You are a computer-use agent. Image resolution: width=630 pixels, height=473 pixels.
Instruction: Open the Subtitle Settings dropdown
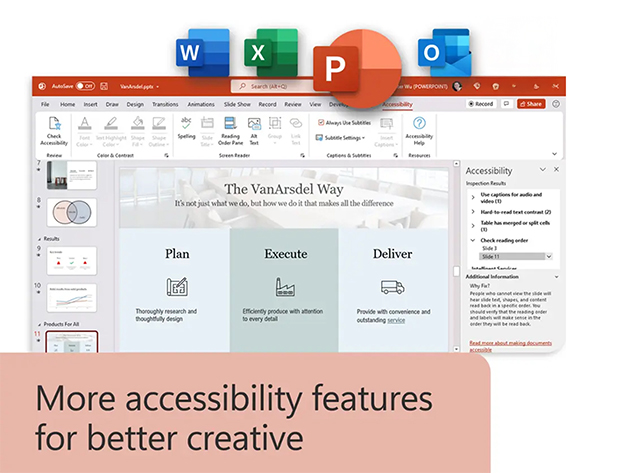coord(345,138)
